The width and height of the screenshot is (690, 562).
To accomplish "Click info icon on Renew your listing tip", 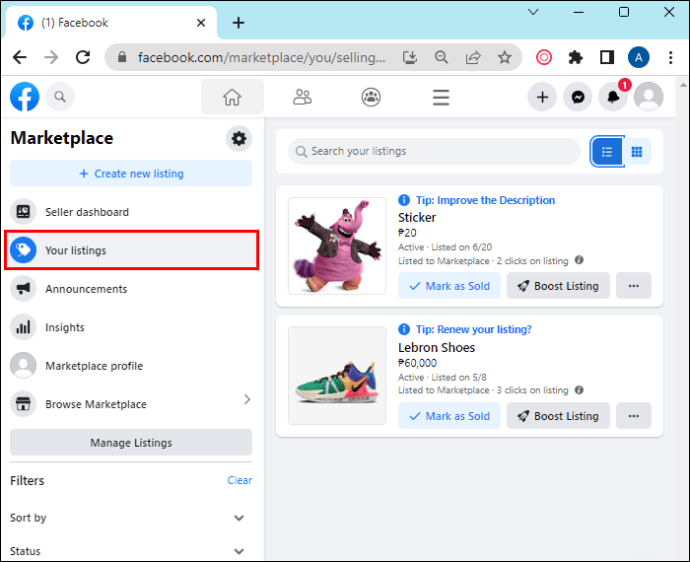I will (404, 329).
